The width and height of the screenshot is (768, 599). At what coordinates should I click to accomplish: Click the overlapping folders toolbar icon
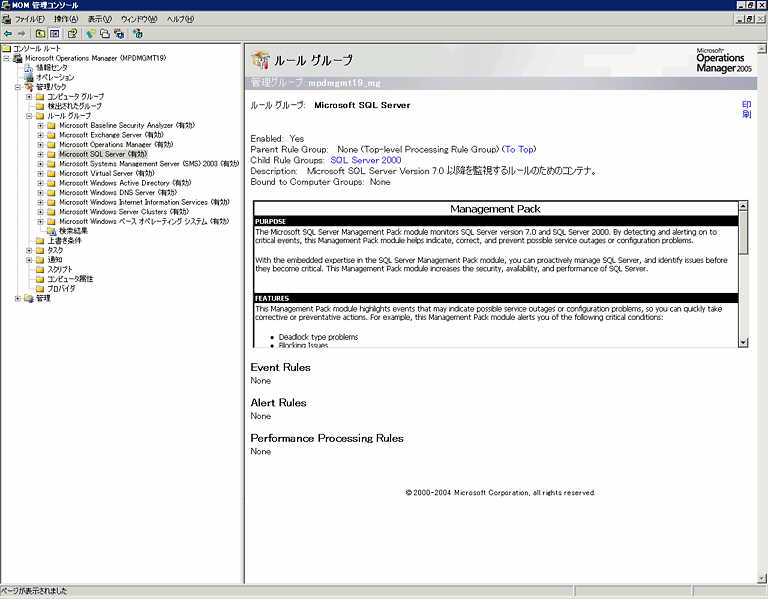[105, 34]
